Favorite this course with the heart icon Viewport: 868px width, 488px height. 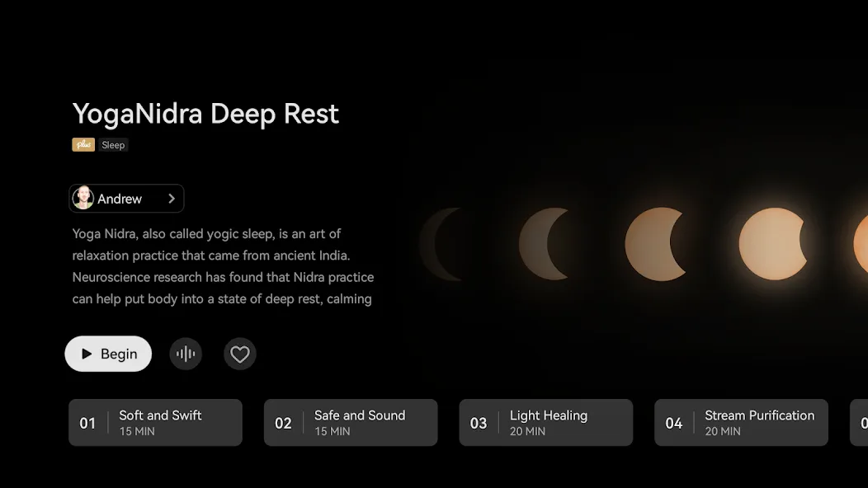[x=240, y=354]
